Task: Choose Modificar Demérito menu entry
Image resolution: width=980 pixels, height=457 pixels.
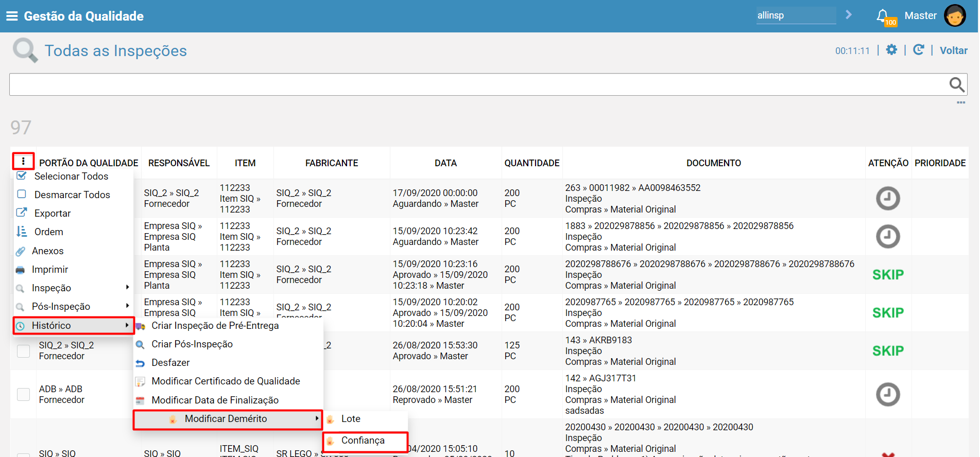Action: point(228,419)
